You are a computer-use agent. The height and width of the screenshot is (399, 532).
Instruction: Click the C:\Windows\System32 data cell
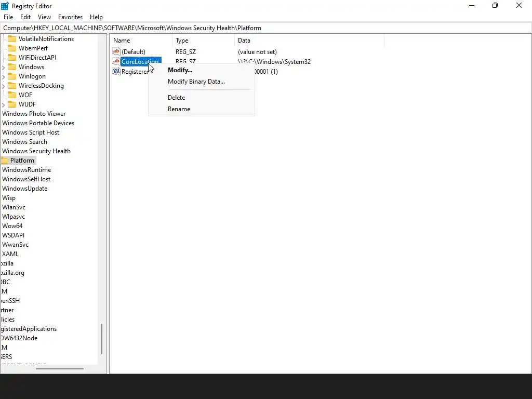[x=274, y=61]
